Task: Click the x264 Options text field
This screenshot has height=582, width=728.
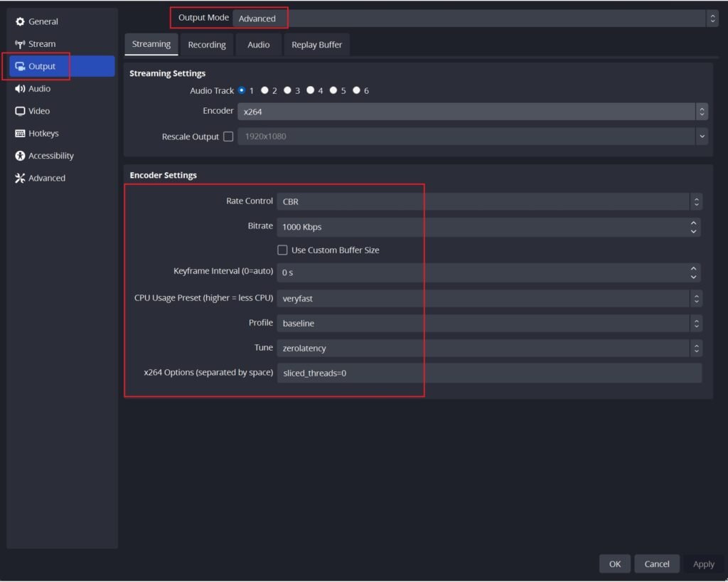Action: coord(488,373)
